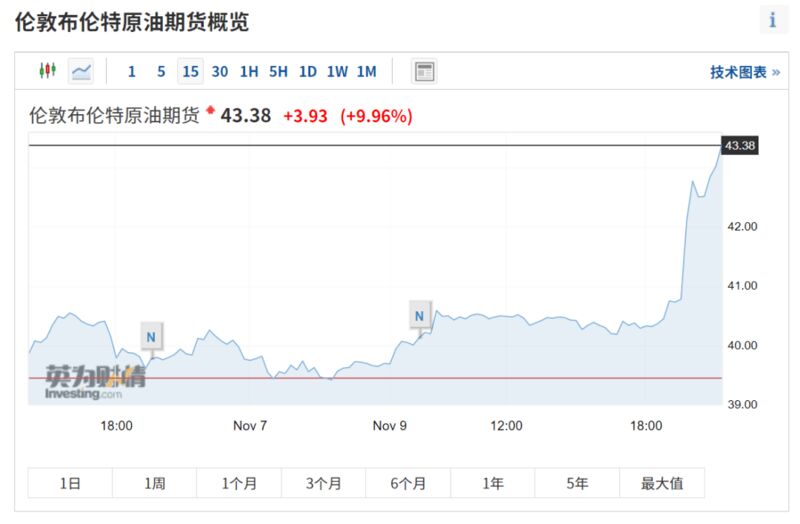Select the 15 minute interval
The width and height of the screenshot is (800, 524).
pos(190,71)
